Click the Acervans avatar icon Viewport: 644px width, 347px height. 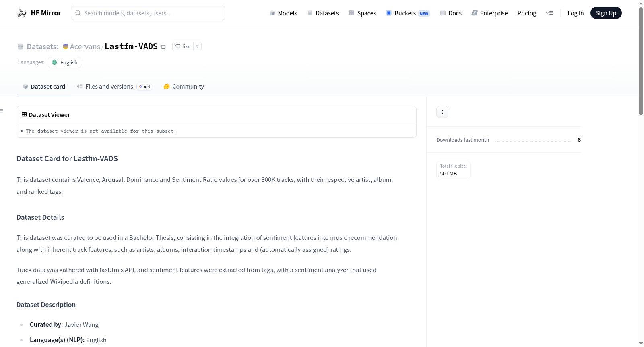pos(66,46)
